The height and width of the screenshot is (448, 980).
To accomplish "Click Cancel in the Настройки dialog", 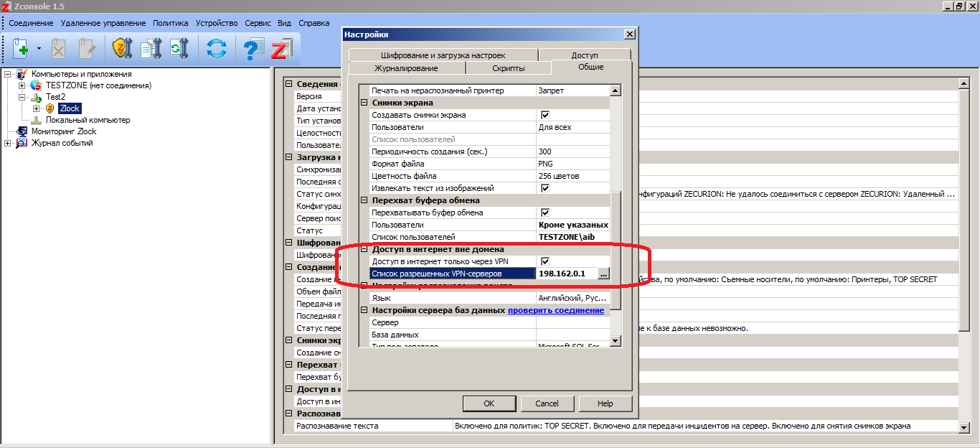I will [x=547, y=403].
